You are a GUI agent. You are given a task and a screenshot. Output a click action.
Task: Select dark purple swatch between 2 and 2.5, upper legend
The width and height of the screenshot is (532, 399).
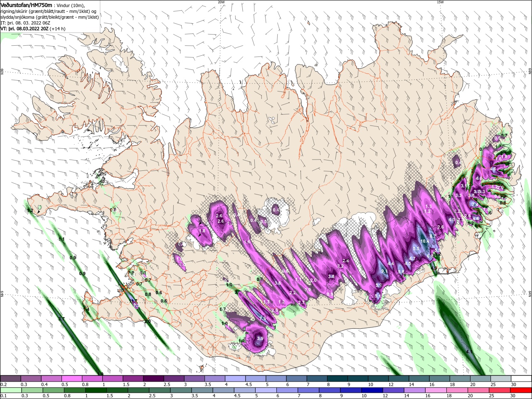tap(153, 379)
